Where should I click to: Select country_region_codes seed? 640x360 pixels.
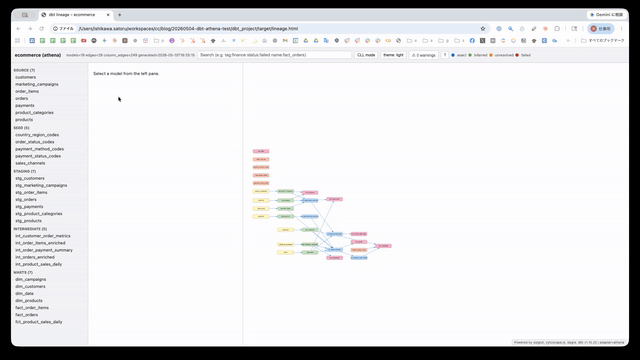coord(37,135)
